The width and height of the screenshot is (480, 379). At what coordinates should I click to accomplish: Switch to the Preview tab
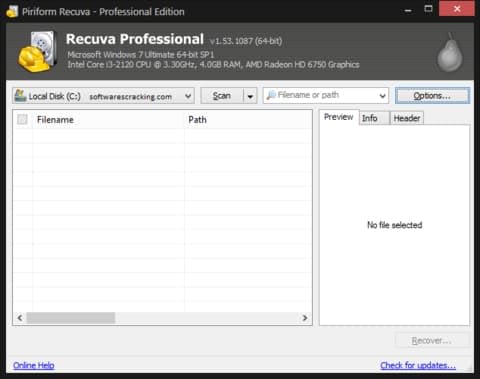click(338, 117)
